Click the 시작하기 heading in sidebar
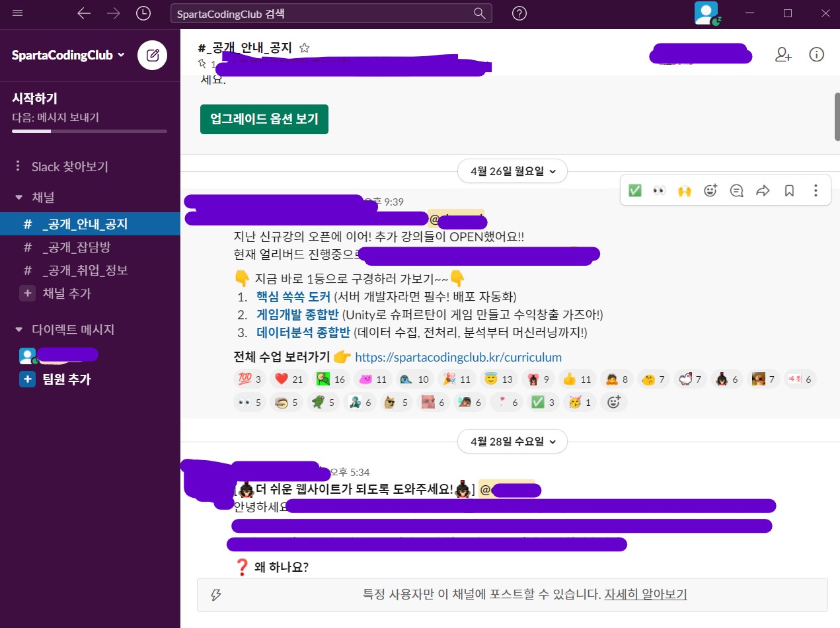The width and height of the screenshot is (840, 628). [x=35, y=98]
